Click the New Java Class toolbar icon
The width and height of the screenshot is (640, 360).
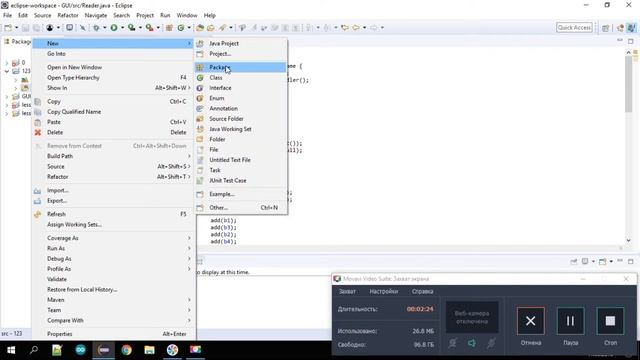pyautogui.click(x=181, y=27)
